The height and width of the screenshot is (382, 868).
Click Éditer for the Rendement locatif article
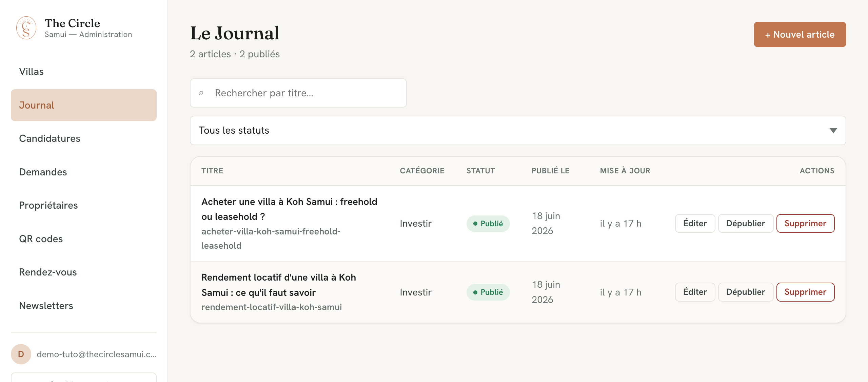click(695, 292)
